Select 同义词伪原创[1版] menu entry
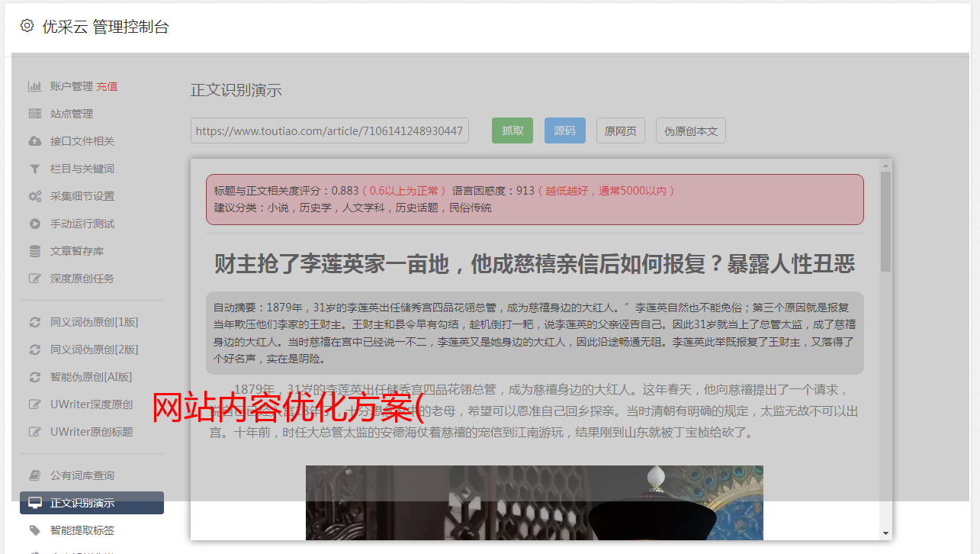This screenshot has height=554, width=980. point(95,322)
